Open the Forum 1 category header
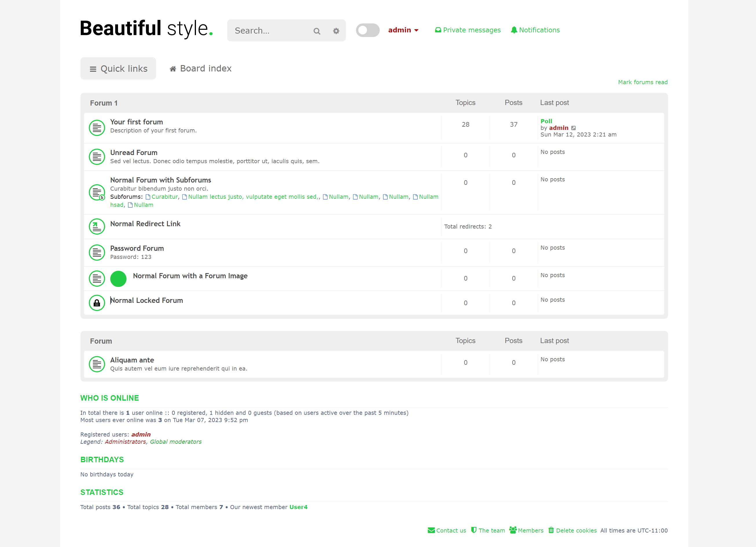The image size is (756, 547). [104, 103]
